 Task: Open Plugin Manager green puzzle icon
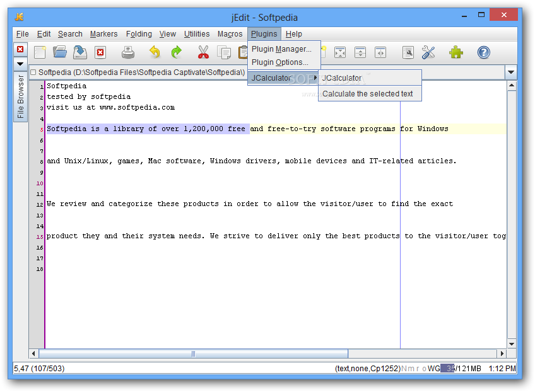[456, 52]
